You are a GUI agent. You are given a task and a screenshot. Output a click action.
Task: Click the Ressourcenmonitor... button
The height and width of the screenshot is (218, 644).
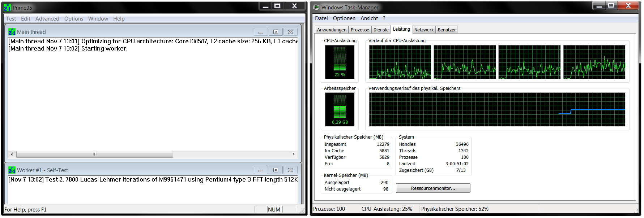pyautogui.click(x=433, y=188)
